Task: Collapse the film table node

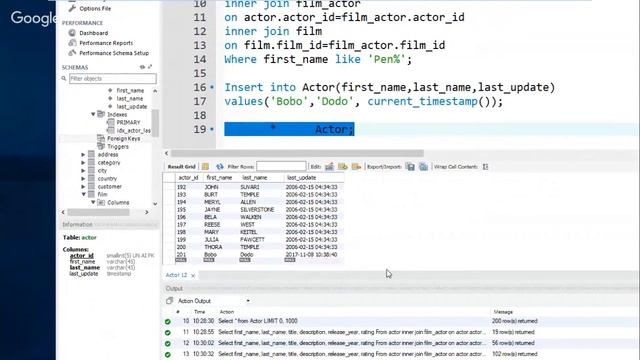Action: [x=83, y=194]
